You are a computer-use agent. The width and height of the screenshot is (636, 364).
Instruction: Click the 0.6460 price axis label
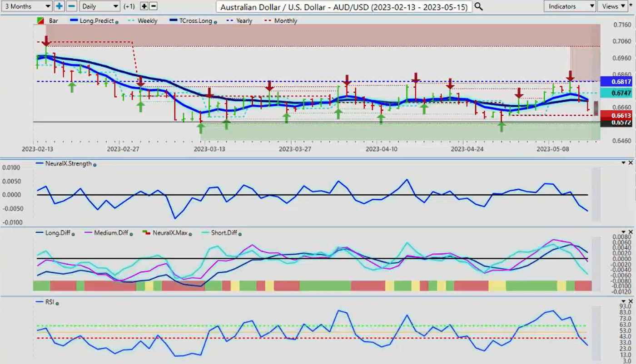click(x=622, y=141)
